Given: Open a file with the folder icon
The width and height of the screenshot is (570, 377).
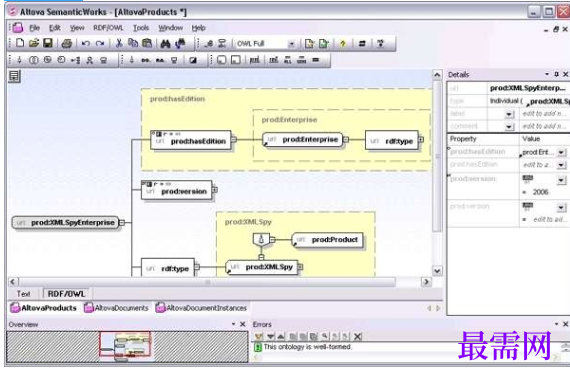Looking at the screenshot, I should [34, 43].
